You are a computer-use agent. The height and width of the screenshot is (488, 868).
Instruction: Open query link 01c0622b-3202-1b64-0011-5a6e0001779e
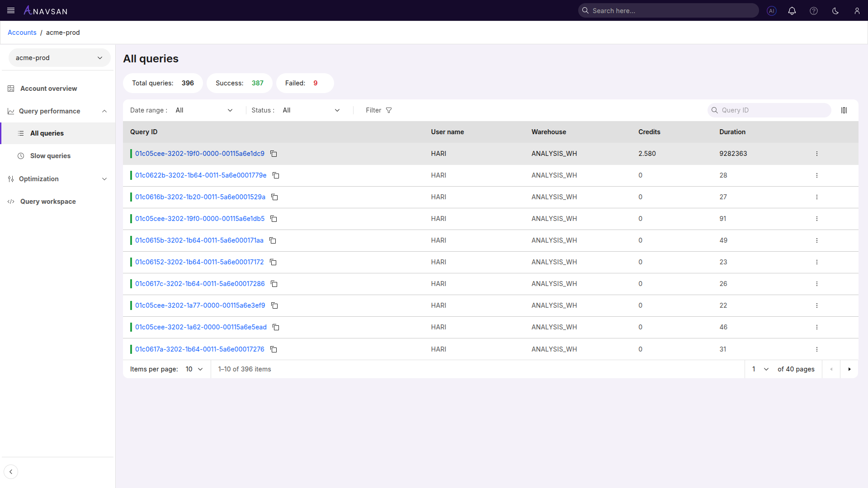click(201, 175)
